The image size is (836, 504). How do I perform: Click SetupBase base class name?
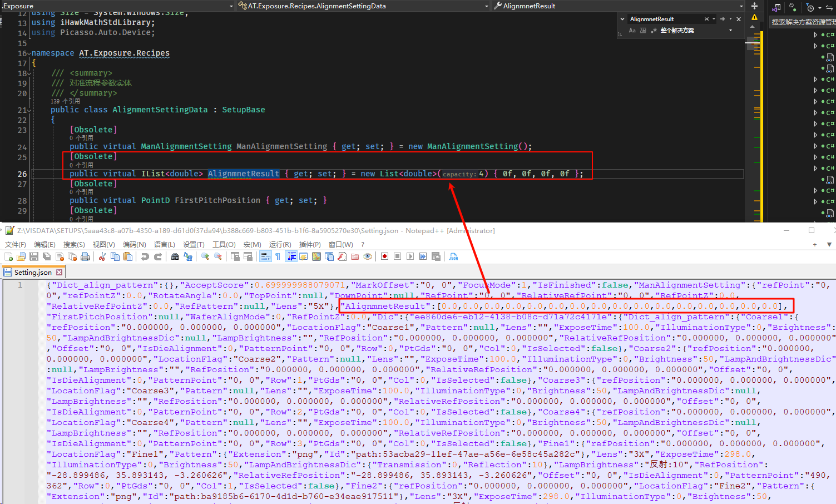pos(244,110)
